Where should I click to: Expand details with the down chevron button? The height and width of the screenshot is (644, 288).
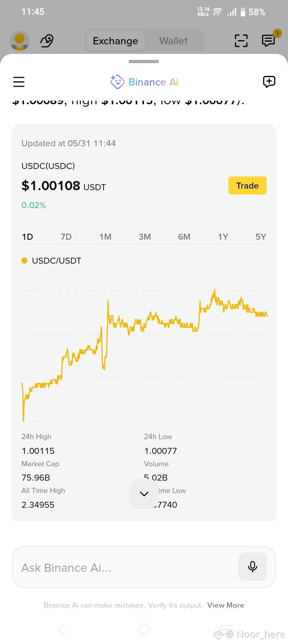tap(144, 494)
